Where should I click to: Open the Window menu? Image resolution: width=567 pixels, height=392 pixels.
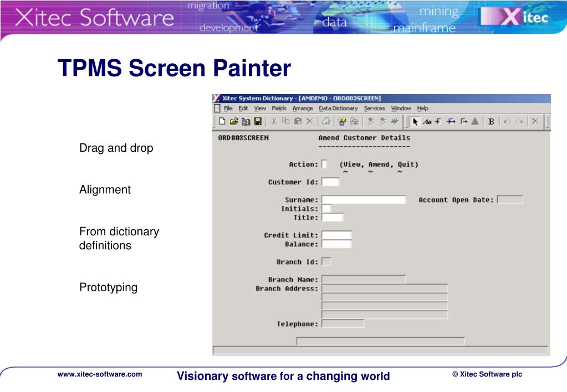click(401, 109)
